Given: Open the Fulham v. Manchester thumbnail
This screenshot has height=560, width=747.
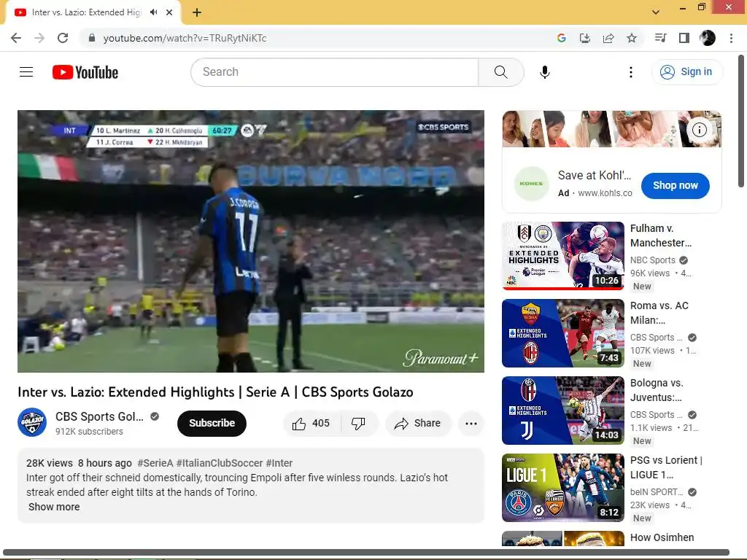Looking at the screenshot, I should (x=562, y=255).
